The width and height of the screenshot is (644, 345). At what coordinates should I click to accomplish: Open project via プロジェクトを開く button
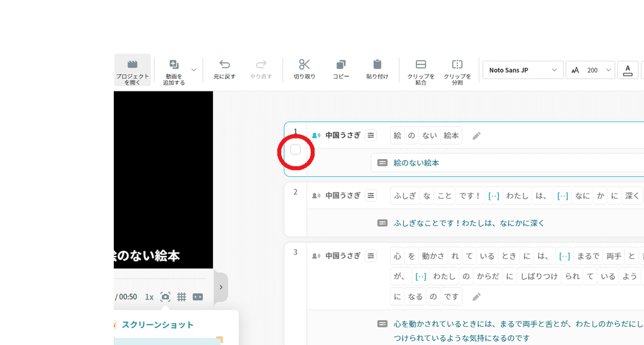click(133, 71)
